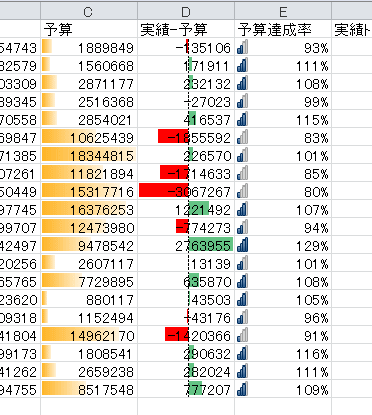Click the difference cell -1714633
Image resolution: width=372 pixels, height=415 pixels.
(186, 173)
